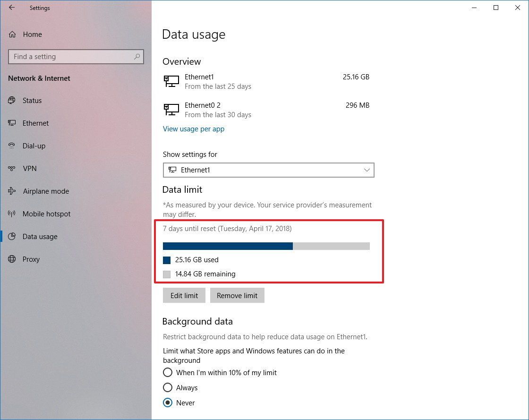Click the Ethernet1 network adapter icon

pyautogui.click(x=171, y=81)
